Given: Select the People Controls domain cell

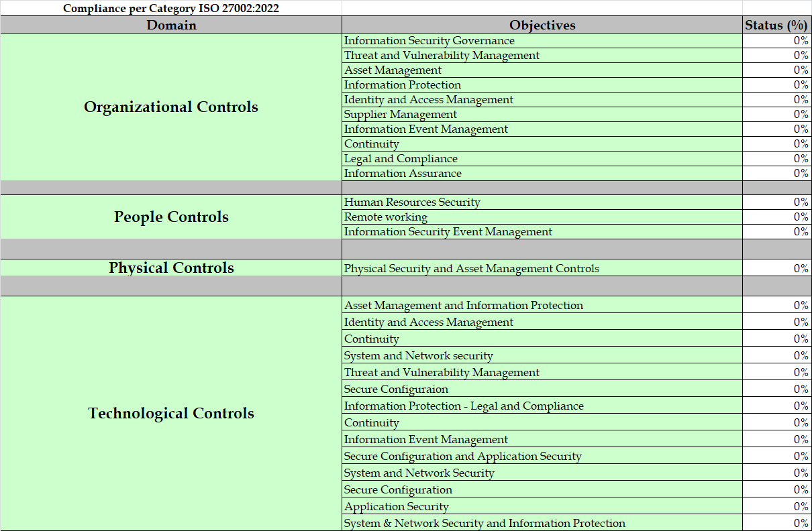Looking at the screenshot, I should tap(171, 217).
